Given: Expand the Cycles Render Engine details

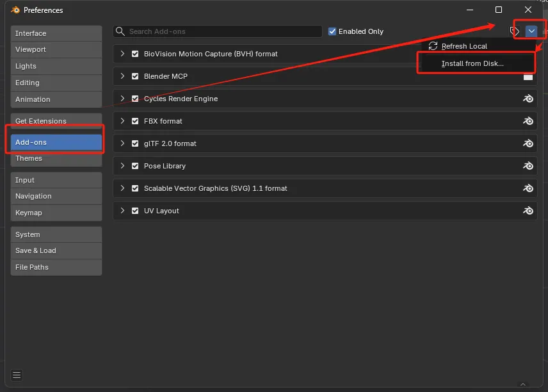Looking at the screenshot, I should [122, 98].
